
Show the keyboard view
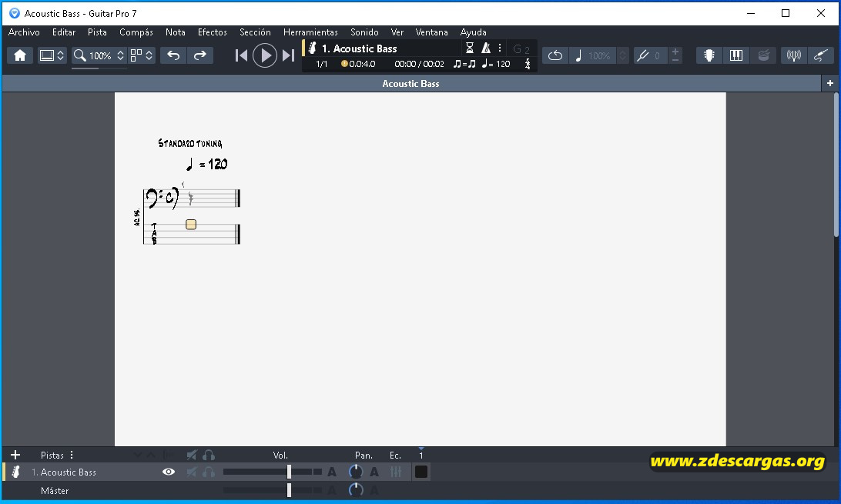[x=736, y=55]
